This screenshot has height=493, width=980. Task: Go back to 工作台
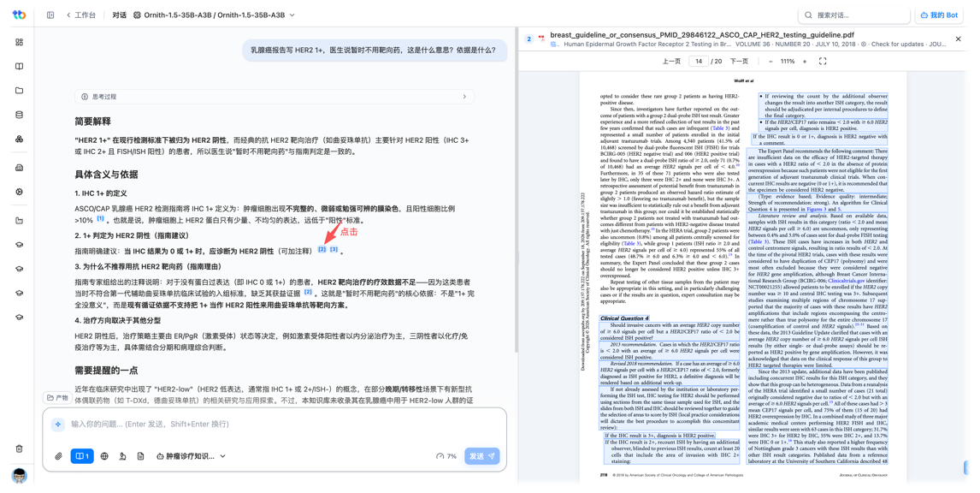(81, 15)
